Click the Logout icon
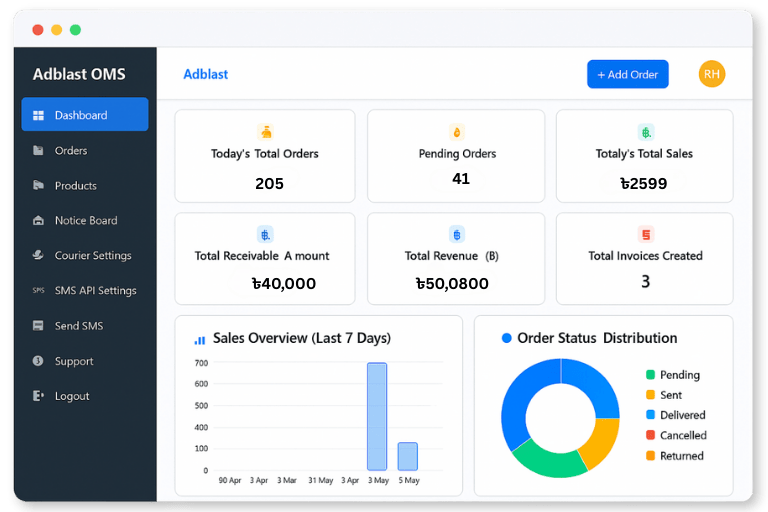The height and width of the screenshot is (512, 768). [38, 396]
